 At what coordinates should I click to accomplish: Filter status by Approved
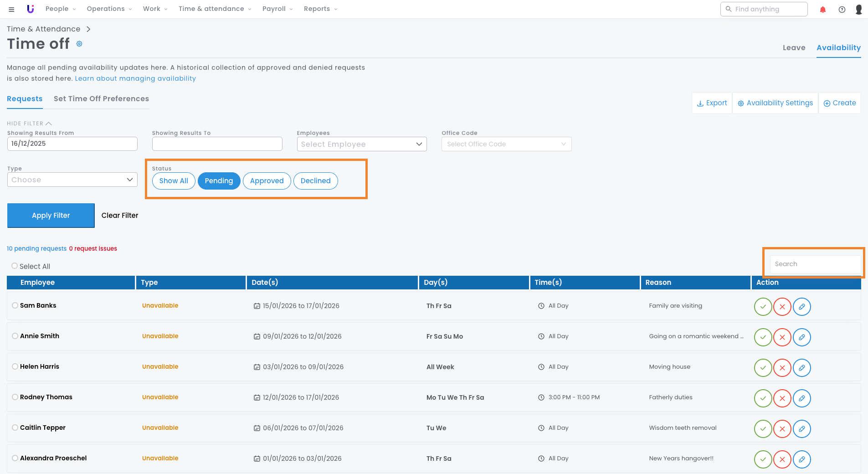(267, 181)
